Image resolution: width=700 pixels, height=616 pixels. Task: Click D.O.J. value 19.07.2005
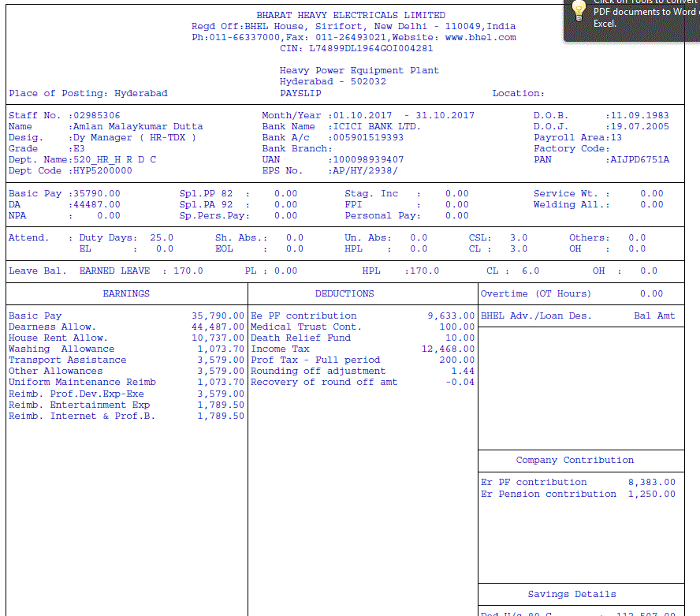click(x=640, y=127)
